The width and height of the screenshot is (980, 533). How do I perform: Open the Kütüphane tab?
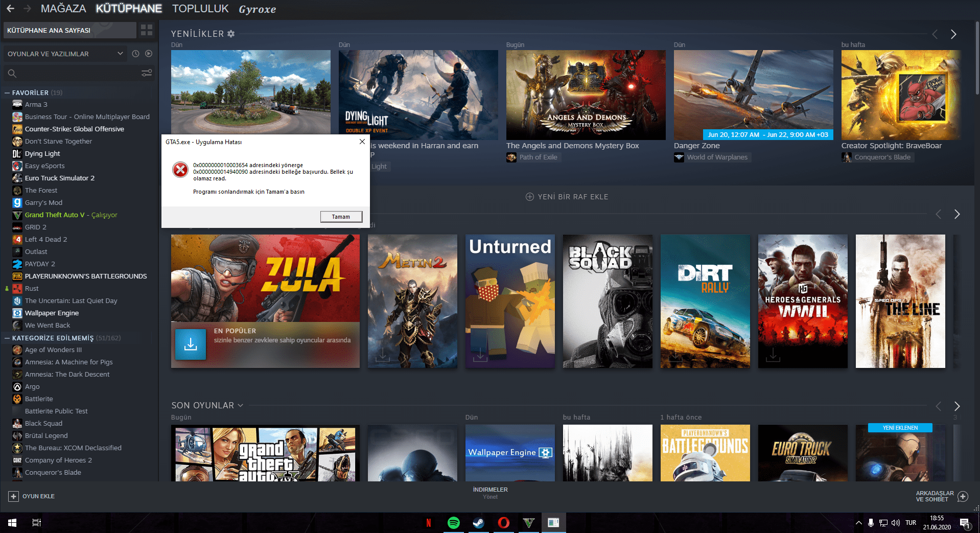129,9
